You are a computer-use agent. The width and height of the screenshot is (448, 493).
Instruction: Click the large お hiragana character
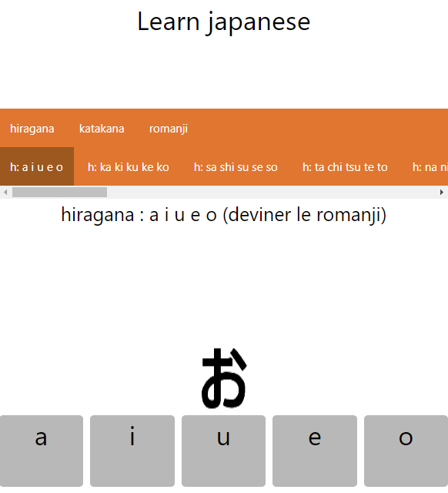click(x=224, y=377)
